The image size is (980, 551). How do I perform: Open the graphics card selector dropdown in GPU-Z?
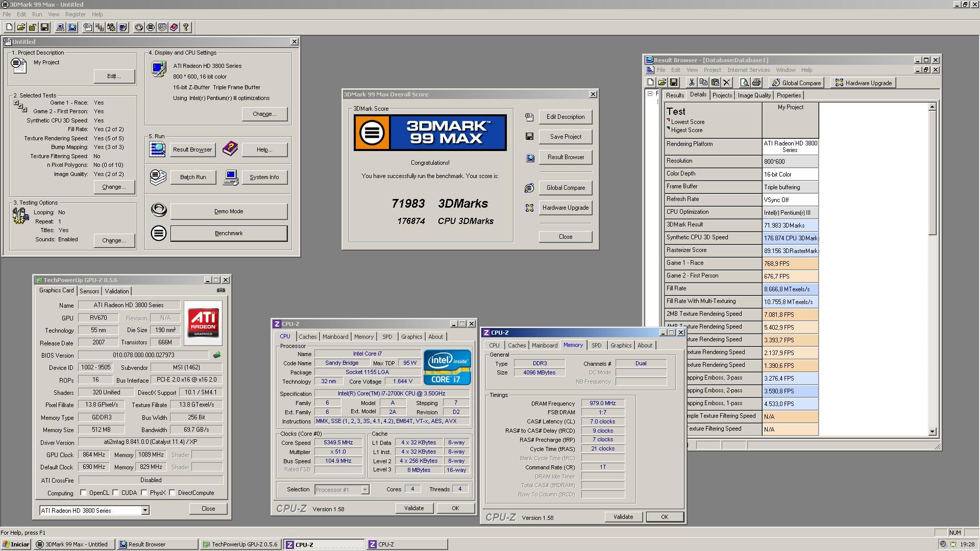tap(145, 510)
